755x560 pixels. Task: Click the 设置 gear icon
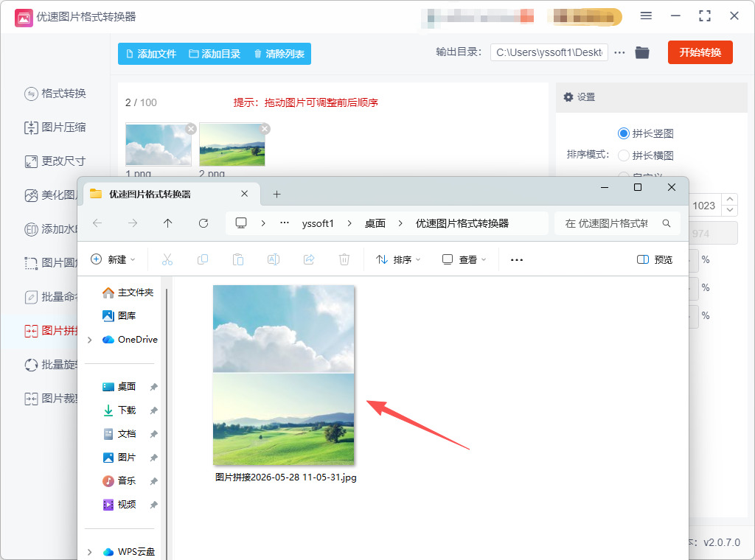(x=568, y=97)
